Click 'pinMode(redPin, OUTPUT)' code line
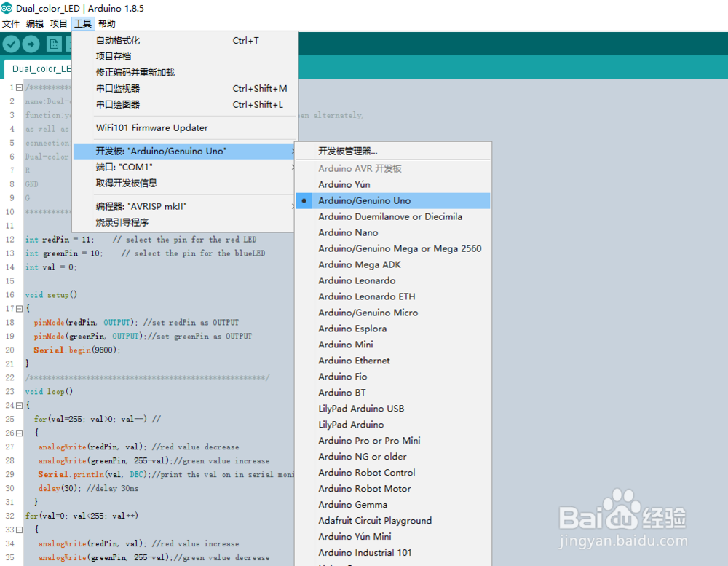The width and height of the screenshot is (728, 566). click(x=85, y=323)
